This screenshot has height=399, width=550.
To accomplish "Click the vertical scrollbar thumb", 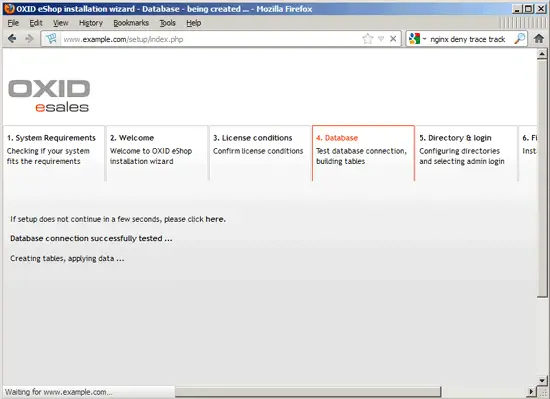I will coord(542,178).
